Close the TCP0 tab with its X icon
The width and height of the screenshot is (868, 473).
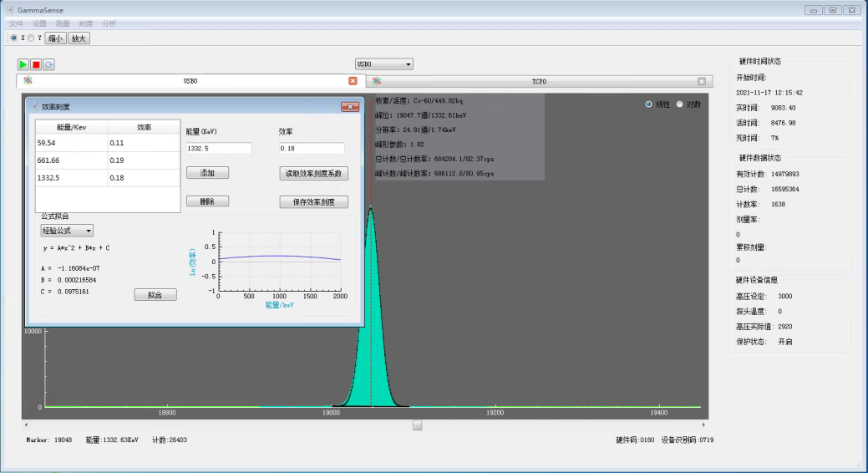(x=702, y=81)
